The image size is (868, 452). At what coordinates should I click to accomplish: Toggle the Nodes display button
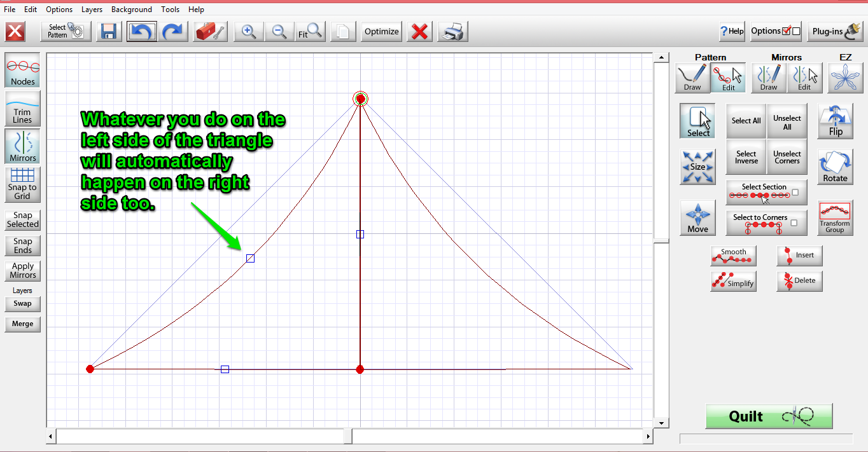point(23,70)
